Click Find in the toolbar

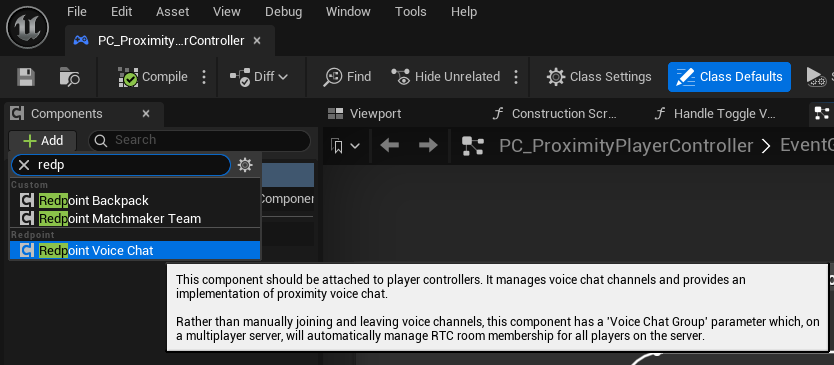pyautogui.click(x=347, y=77)
